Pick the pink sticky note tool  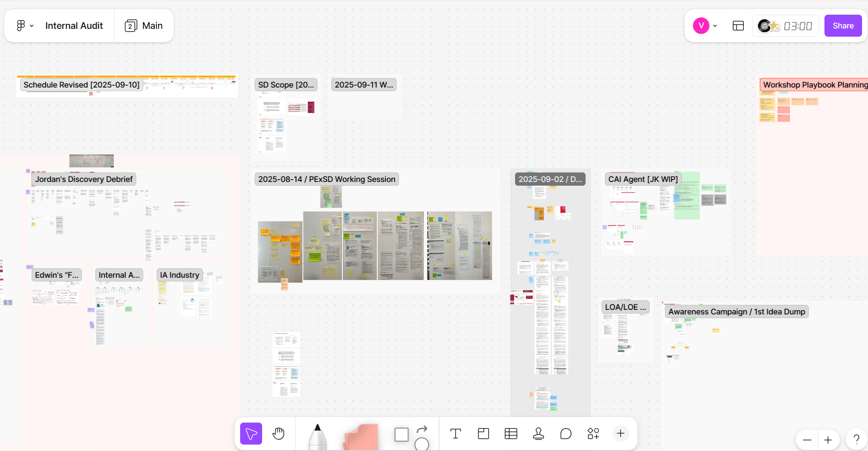tap(361, 436)
